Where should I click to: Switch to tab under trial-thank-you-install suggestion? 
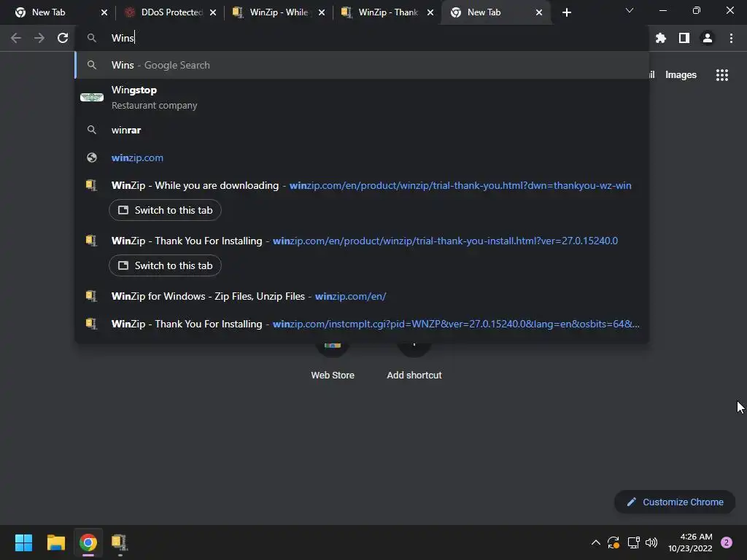coord(165,265)
